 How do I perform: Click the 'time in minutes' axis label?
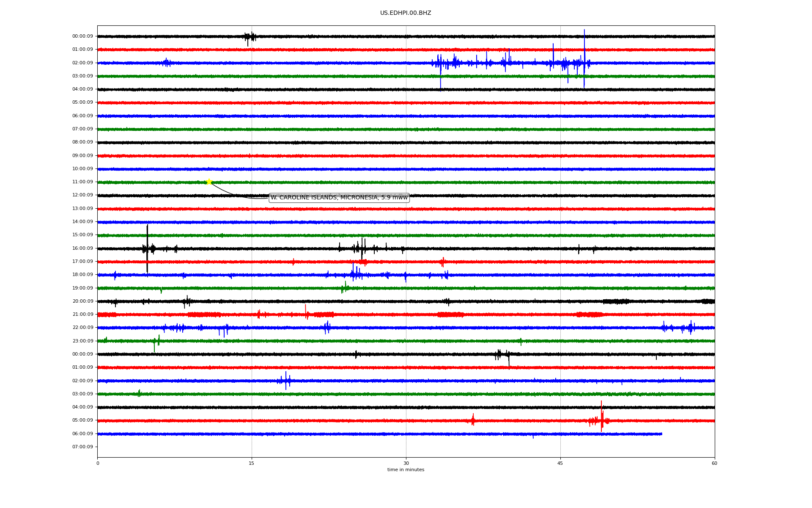[405, 470]
